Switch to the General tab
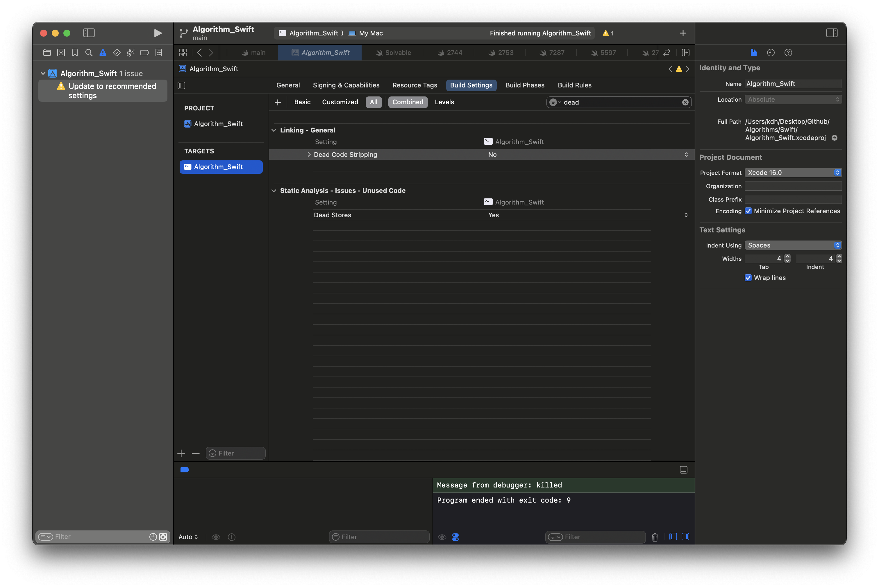The height and width of the screenshot is (588, 879). click(x=288, y=85)
